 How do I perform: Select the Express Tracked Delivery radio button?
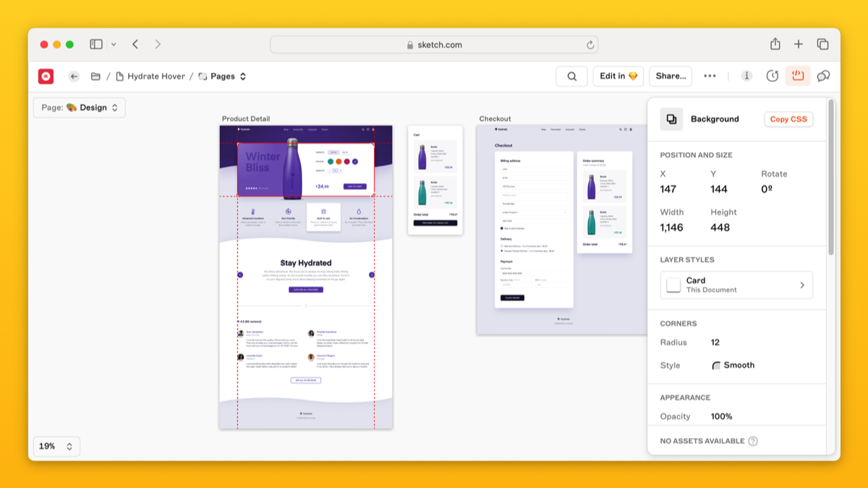click(x=502, y=251)
